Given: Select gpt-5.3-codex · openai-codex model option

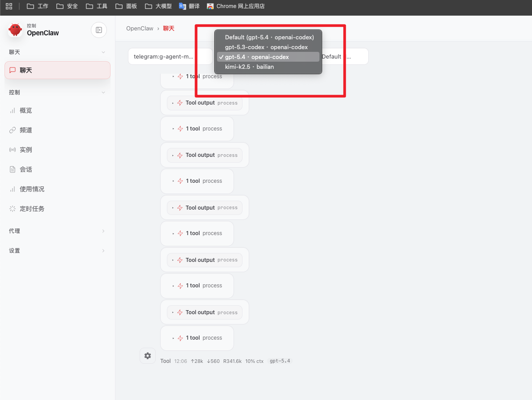Looking at the screenshot, I should [266, 47].
